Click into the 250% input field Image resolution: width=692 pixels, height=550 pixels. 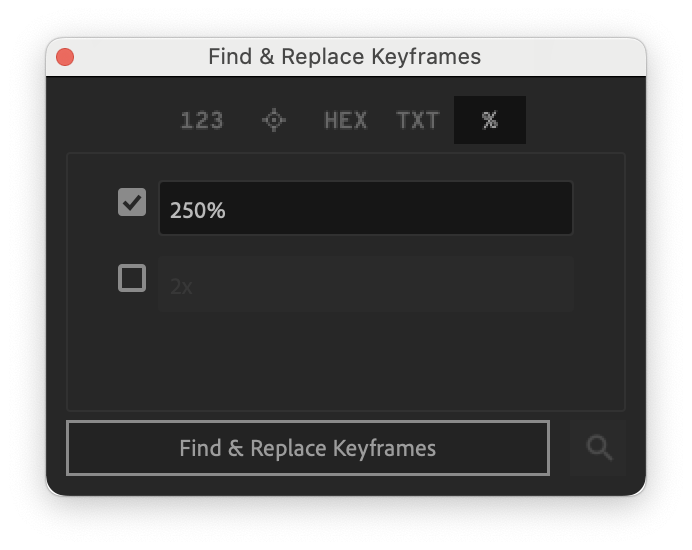pyautogui.click(x=366, y=208)
